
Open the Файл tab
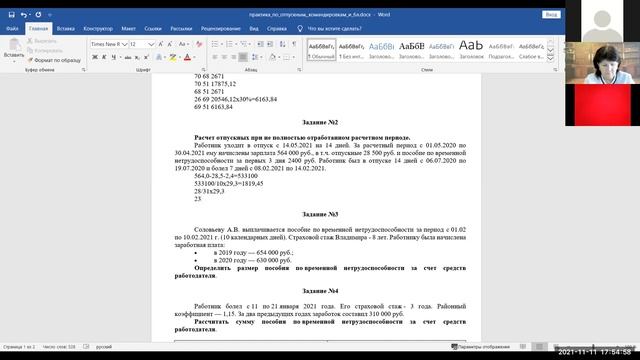[12, 29]
